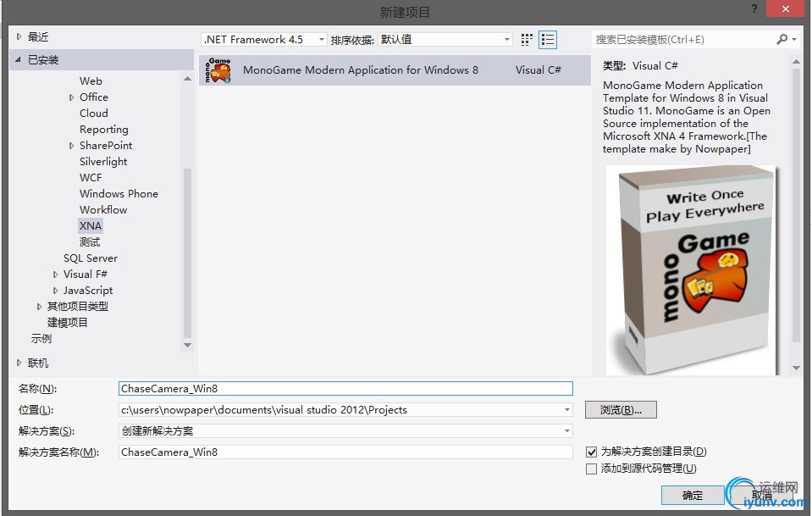Select Web in the template tree
The width and height of the screenshot is (812, 516).
coord(91,80)
